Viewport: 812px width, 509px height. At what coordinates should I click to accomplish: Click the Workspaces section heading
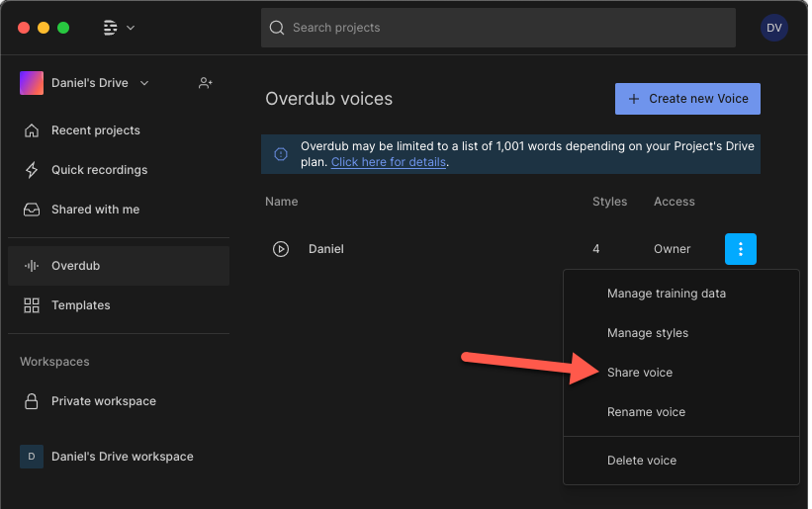pos(54,362)
